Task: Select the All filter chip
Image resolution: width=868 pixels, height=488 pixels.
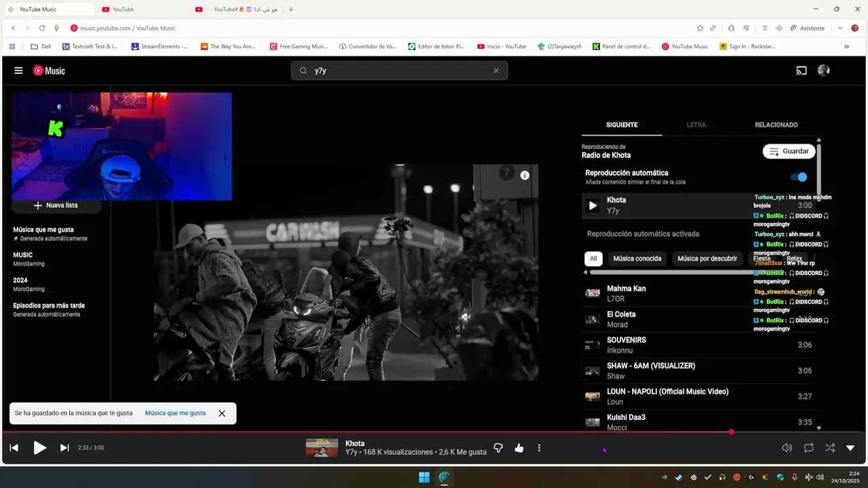Action: [x=593, y=258]
